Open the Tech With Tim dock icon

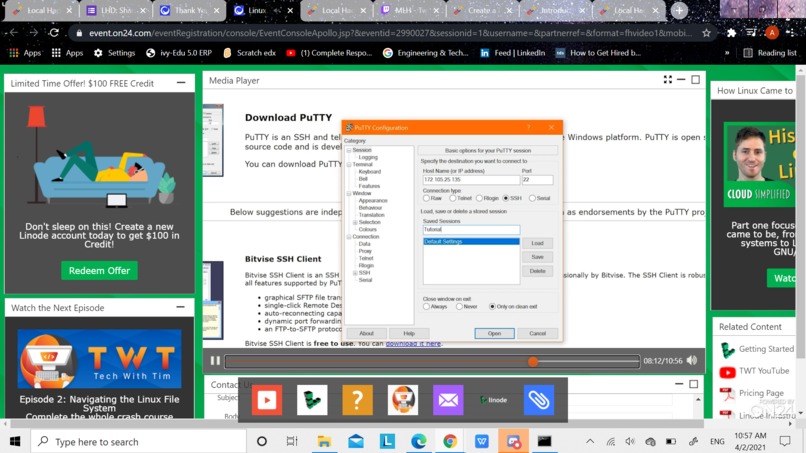(402, 400)
